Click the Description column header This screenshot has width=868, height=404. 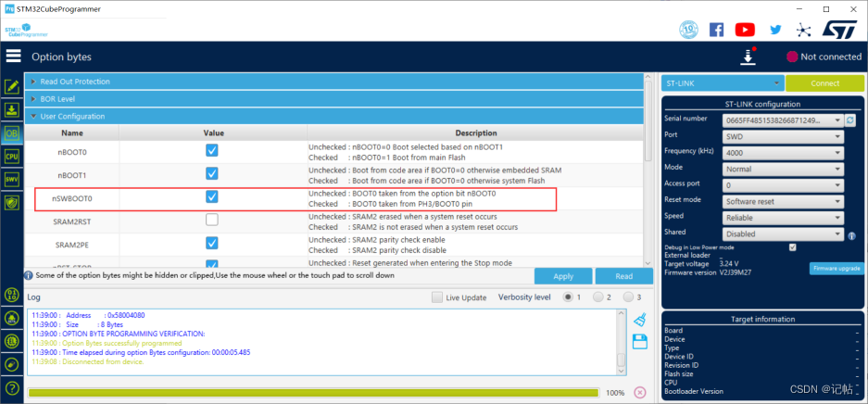coord(475,133)
